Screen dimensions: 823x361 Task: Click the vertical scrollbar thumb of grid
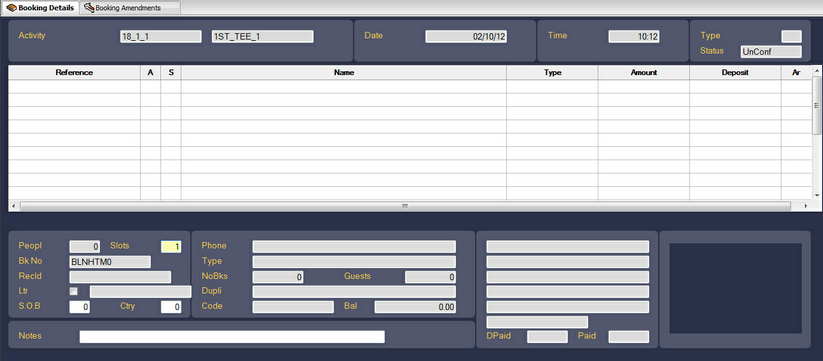click(817, 105)
